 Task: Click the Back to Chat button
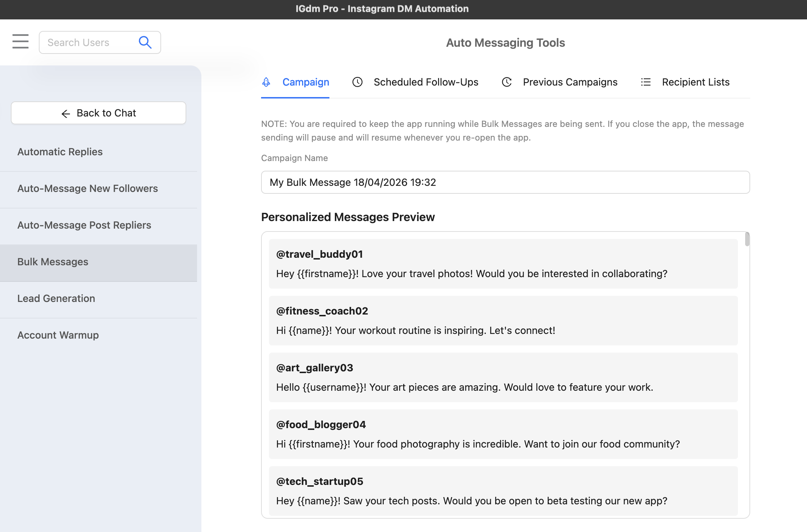pyautogui.click(x=98, y=113)
